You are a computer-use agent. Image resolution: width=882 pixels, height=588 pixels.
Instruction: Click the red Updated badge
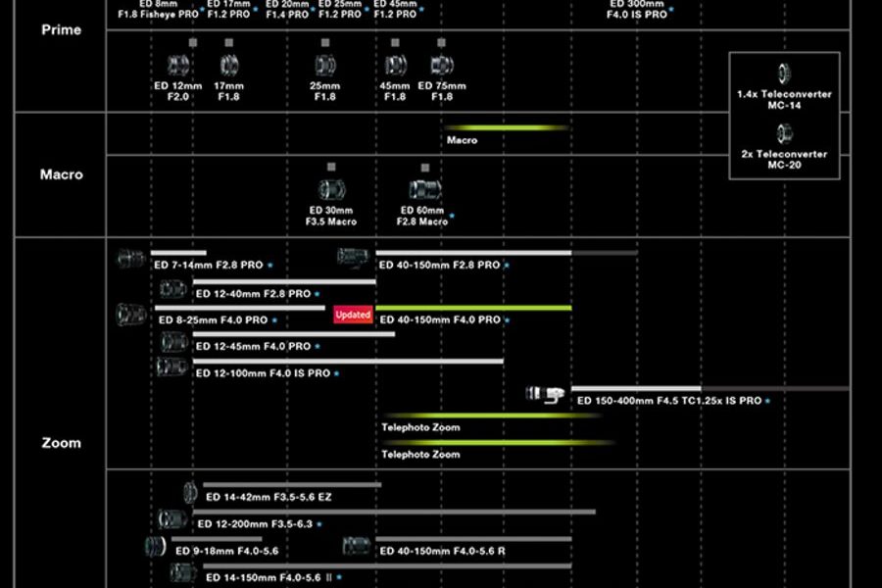point(353,315)
